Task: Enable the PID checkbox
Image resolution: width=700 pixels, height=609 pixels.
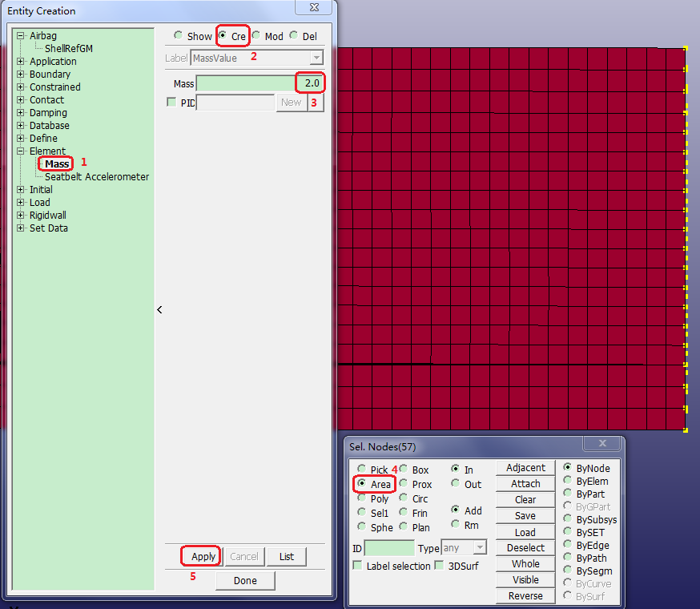Action: (x=171, y=103)
